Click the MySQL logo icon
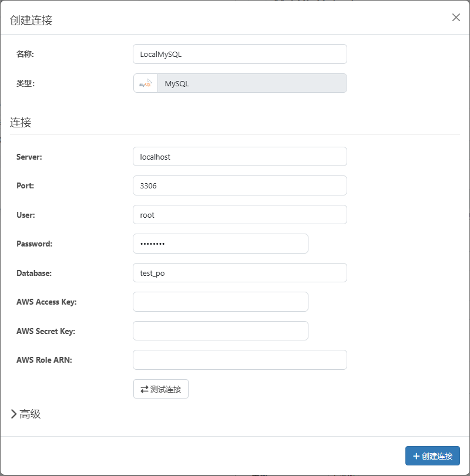Screen dimensions: 470x476 point(146,83)
